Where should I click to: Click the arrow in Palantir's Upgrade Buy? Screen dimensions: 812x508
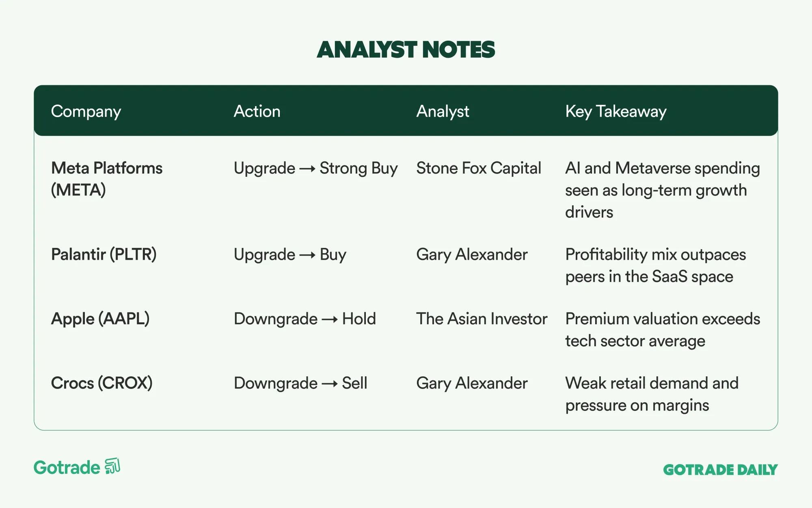tap(307, 255)
